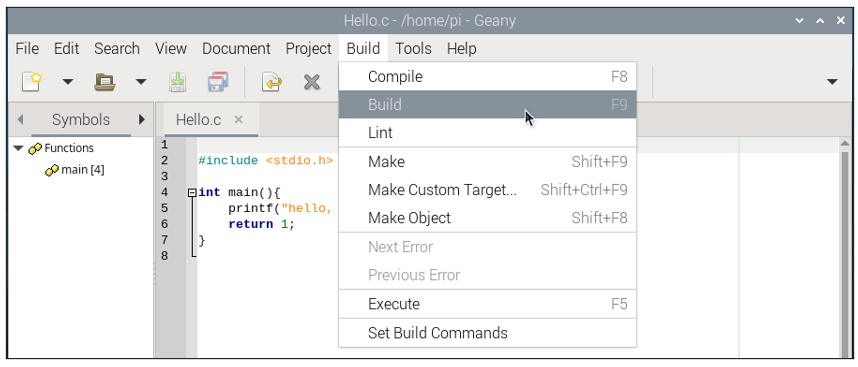858x367 pixels.
Task: Choose Make Custom Target...
Action: pos(488,190)
